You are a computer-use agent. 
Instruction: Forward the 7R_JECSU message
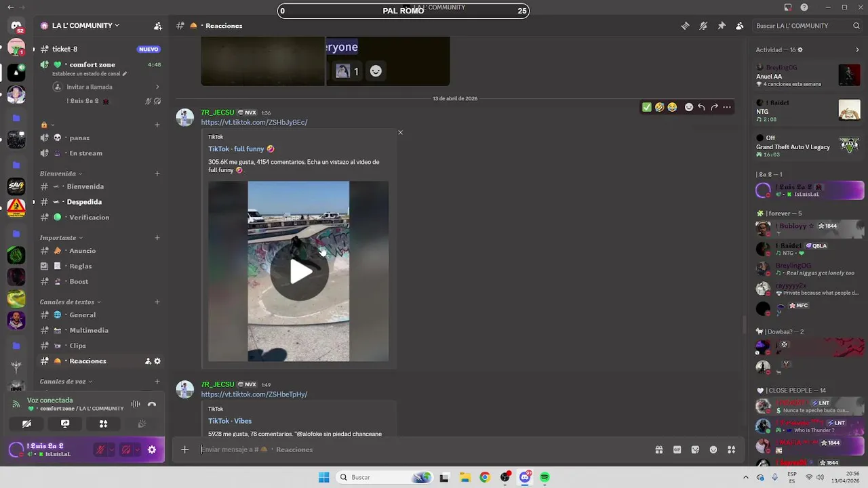(714, 107)
